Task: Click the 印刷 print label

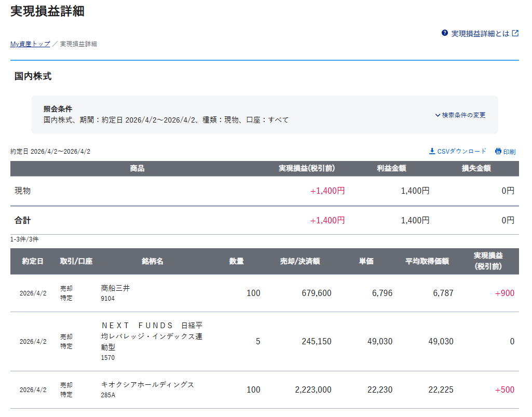Action: click(509, 152)
